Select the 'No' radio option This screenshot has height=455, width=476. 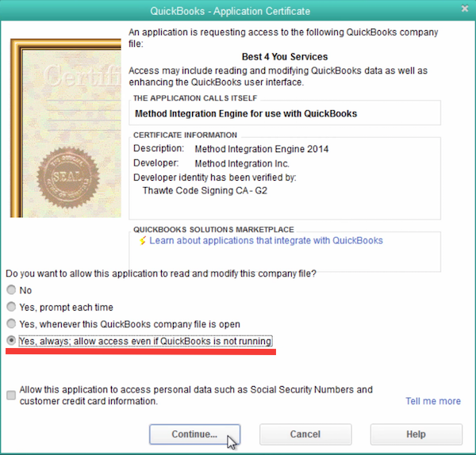pos(11,290)
